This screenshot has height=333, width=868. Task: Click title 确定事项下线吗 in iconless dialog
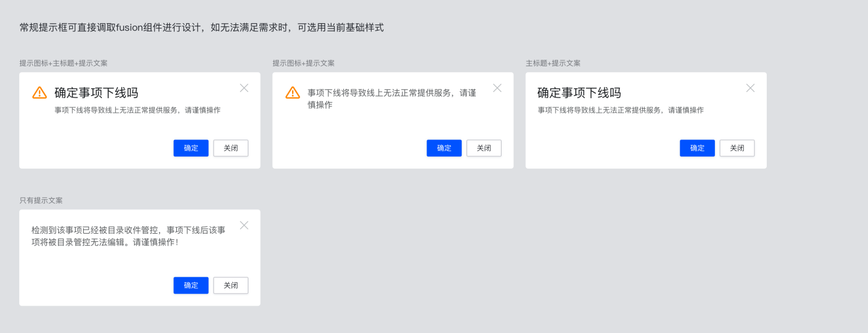(579, 93)
